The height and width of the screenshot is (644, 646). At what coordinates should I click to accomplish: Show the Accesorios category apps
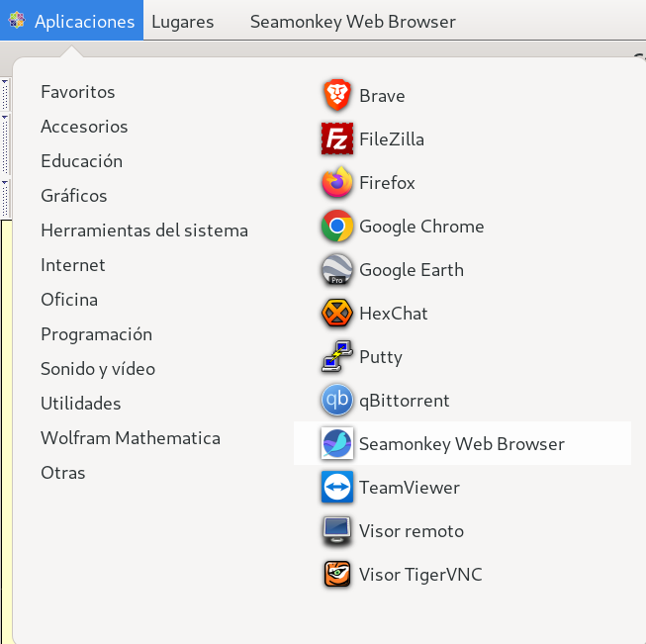coord(84,127)
